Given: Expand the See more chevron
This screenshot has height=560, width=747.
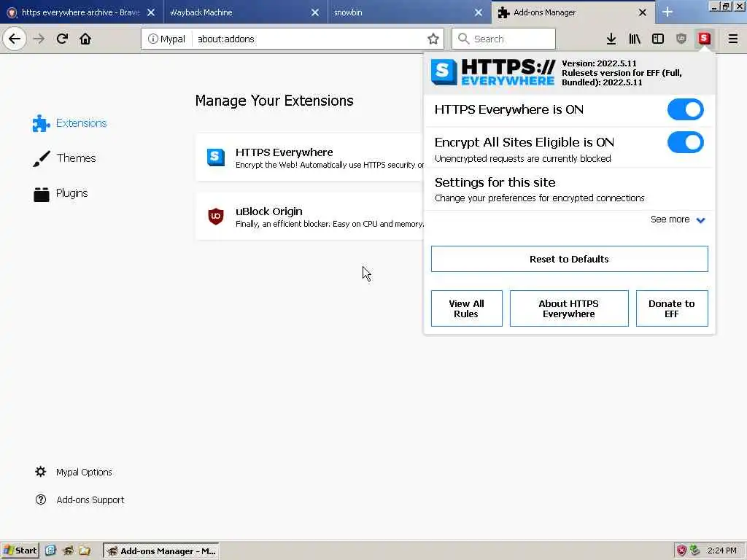Looking at the screenshot, I should point(700,220).
